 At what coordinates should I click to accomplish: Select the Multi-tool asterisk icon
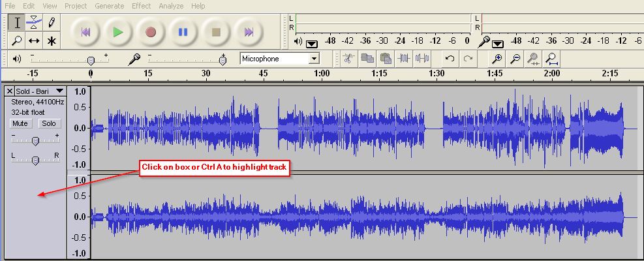[52, 40]
